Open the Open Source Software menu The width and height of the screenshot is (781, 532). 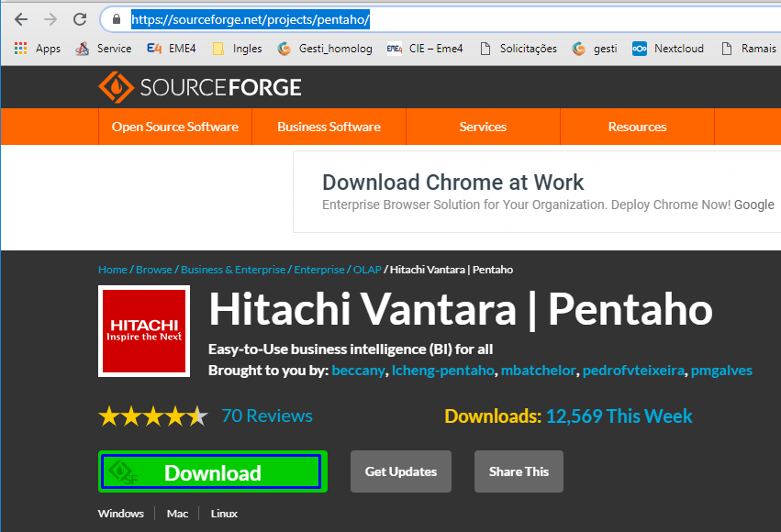175,127
